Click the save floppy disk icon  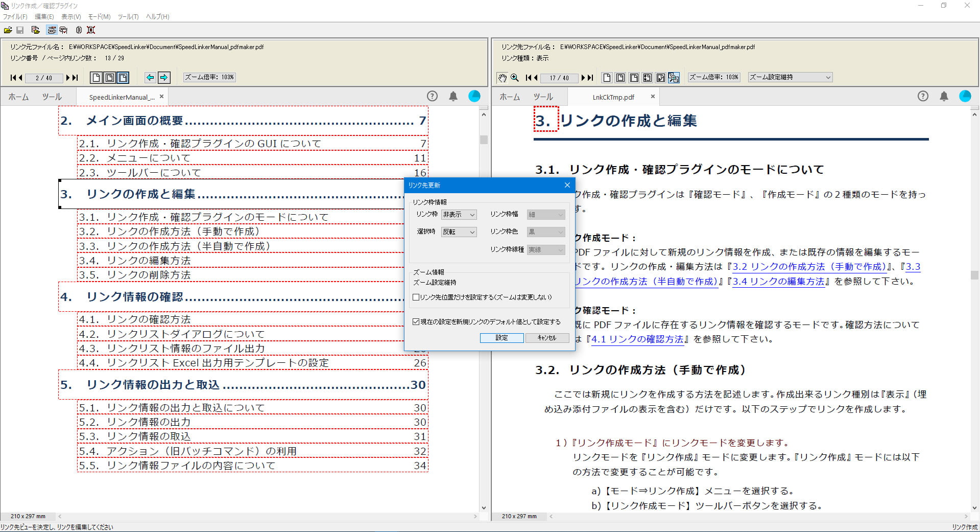tap(20, 30)
